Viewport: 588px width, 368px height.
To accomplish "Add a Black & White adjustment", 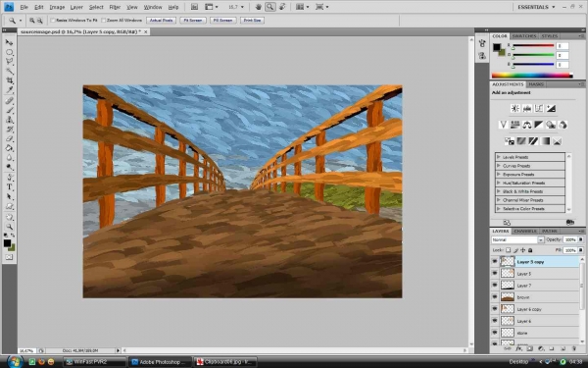I will click(x=539, y=125).
